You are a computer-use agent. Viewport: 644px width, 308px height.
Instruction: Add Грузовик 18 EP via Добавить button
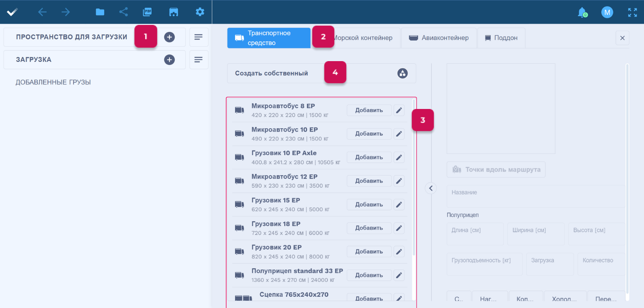369,228
